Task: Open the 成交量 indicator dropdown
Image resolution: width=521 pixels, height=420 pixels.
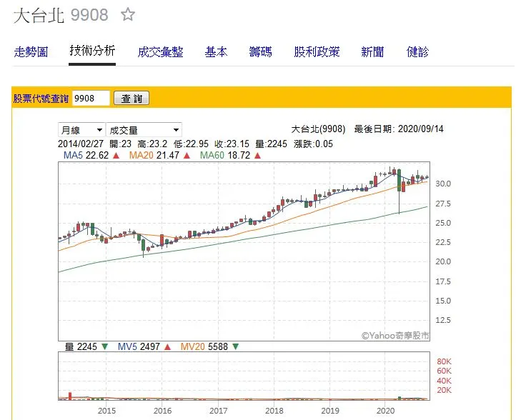Action: tap(144, 130)
